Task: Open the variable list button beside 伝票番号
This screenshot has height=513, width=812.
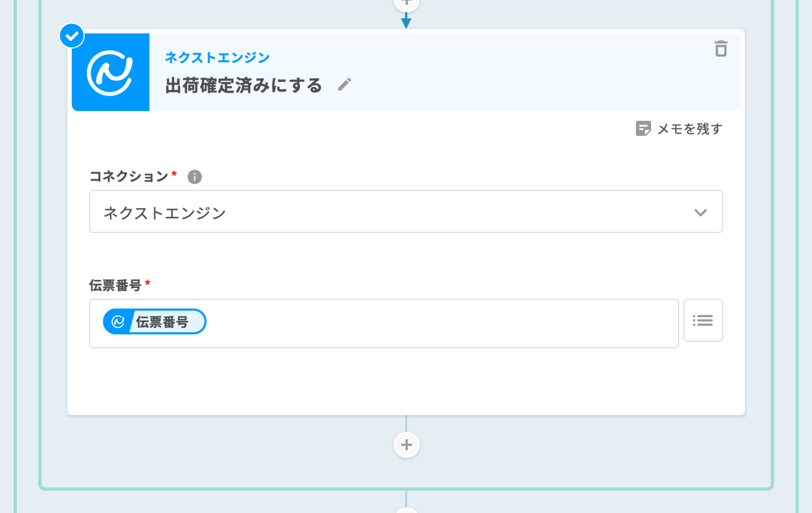Action: (703, 320)
